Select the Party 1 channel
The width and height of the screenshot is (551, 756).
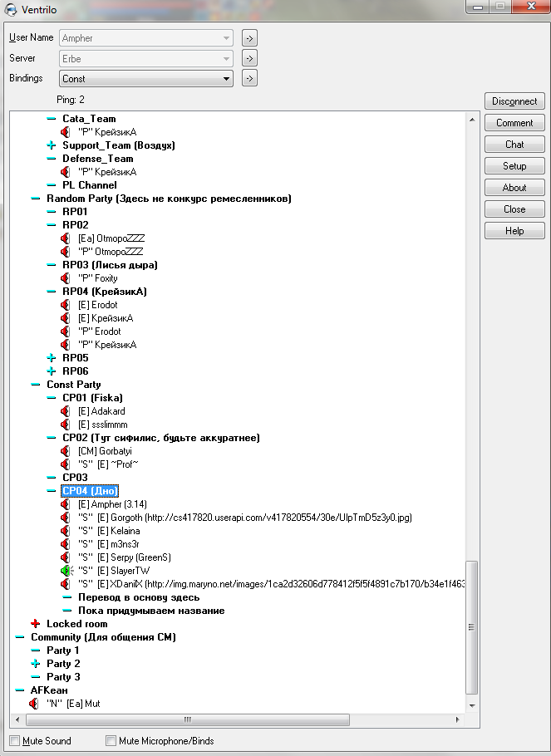pyautogui.click(x=62, y=650)
